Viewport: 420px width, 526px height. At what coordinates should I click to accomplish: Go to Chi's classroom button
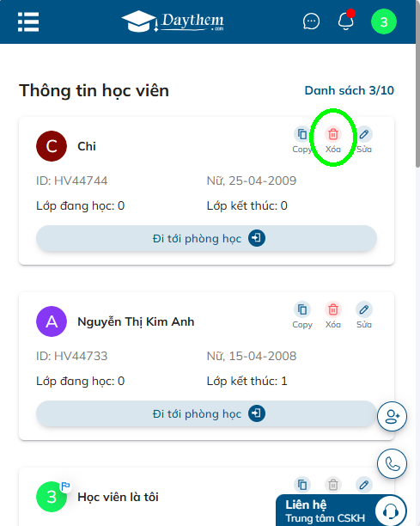coord(206,239)
